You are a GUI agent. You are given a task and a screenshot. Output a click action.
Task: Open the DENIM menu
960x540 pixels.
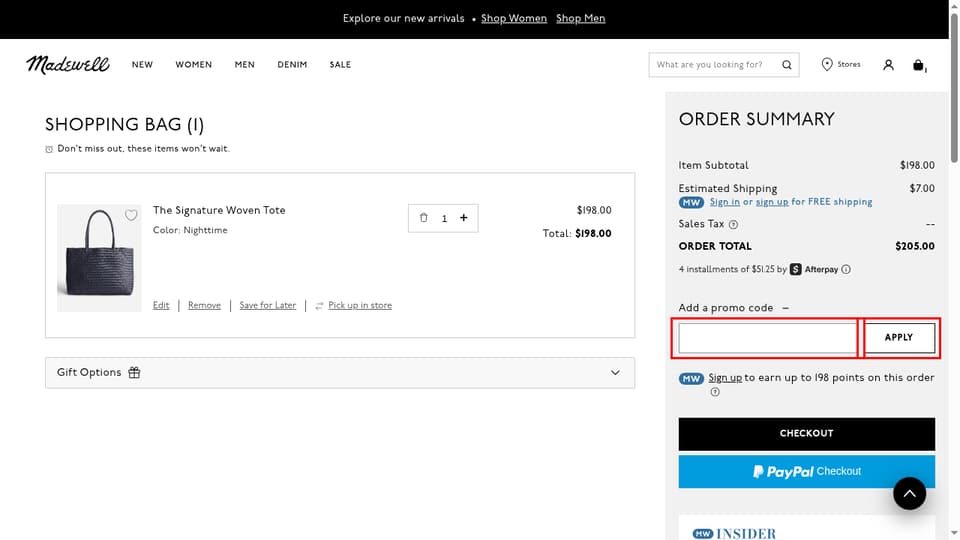[292, 64]
